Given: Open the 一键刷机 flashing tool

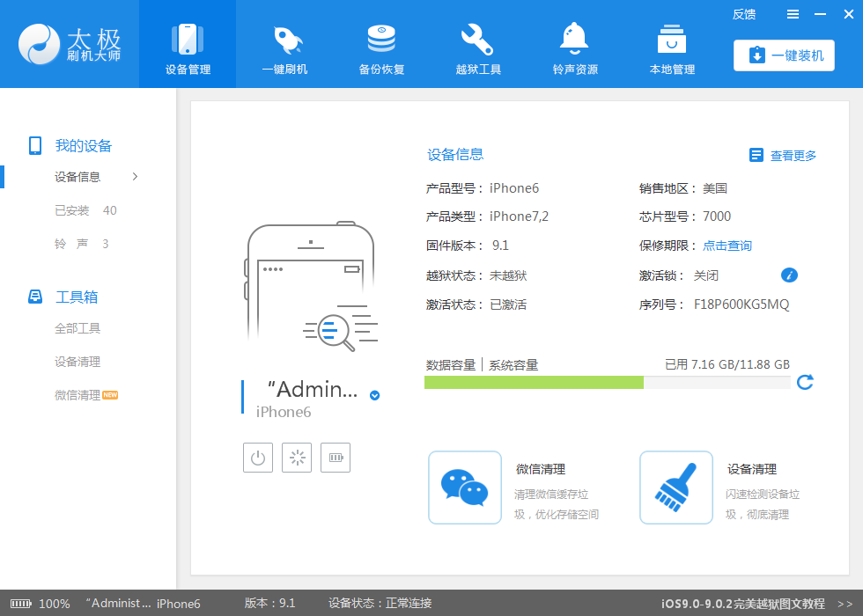Looking at the screenshot, I should tap(284, 44).
